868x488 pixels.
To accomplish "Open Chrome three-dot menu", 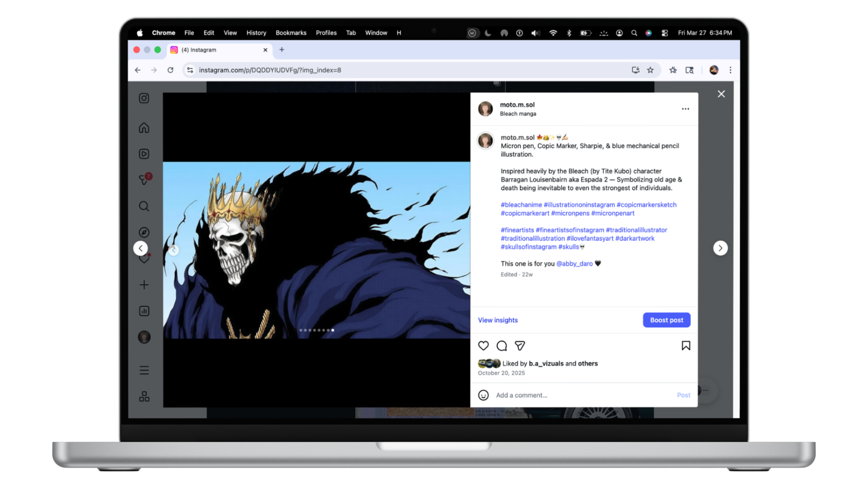I will tap(730, 70).
